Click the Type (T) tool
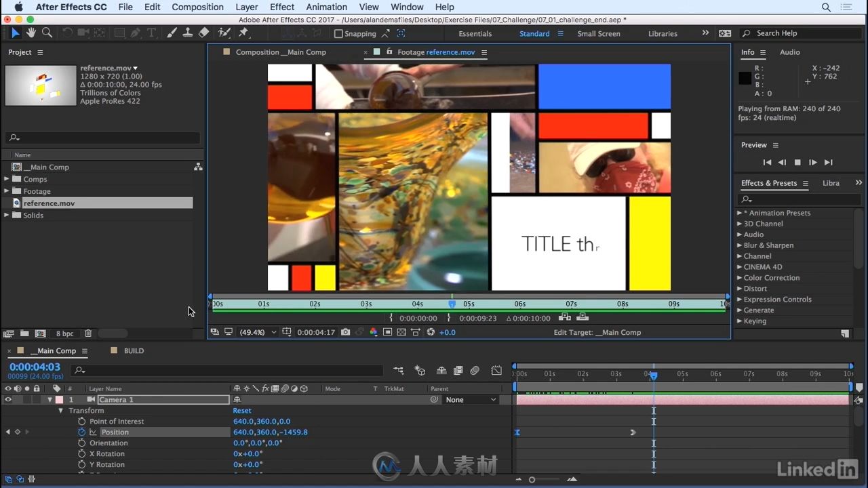Image resolution: width=868 pixels, height=488 pixels. [x=151, y=33]
